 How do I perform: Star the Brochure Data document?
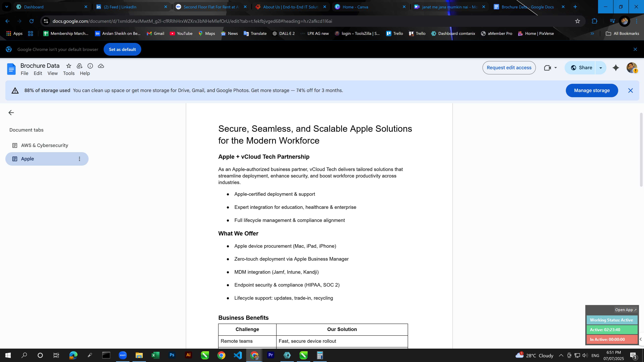pyautogui.click(x=68, y=66)
